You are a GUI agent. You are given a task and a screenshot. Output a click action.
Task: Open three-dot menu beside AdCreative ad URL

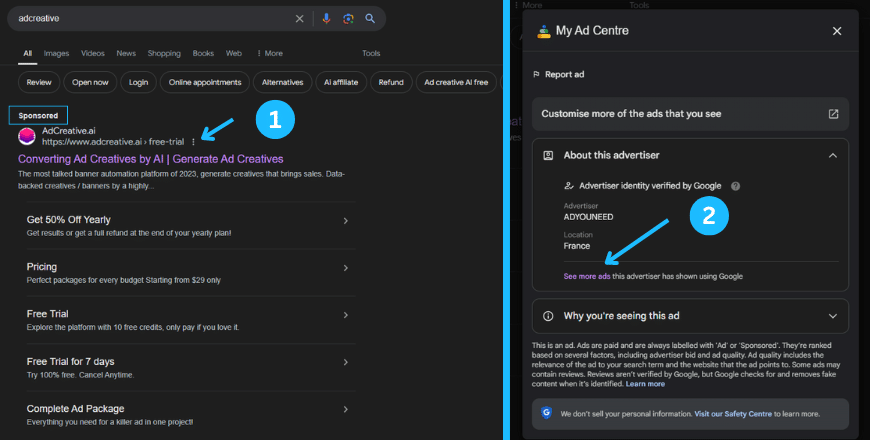193,142
